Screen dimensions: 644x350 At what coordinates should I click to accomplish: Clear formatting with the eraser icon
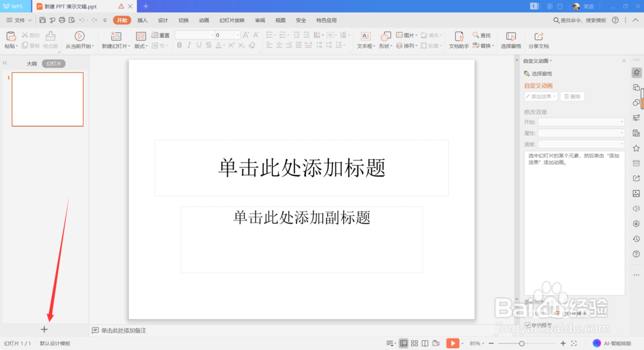(x=252, y=45)
